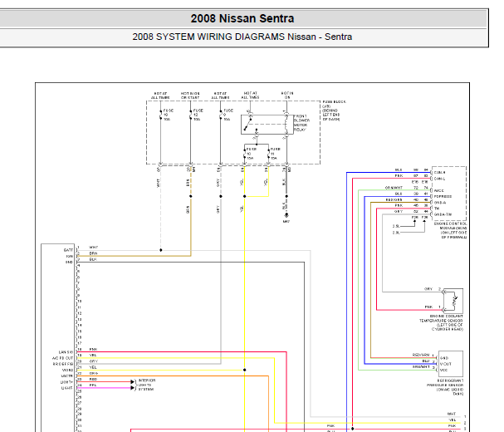Click the ground symbol above M57
Viewport: 504px width, 432px height.
pyautogui.click(x=286, y=214)
